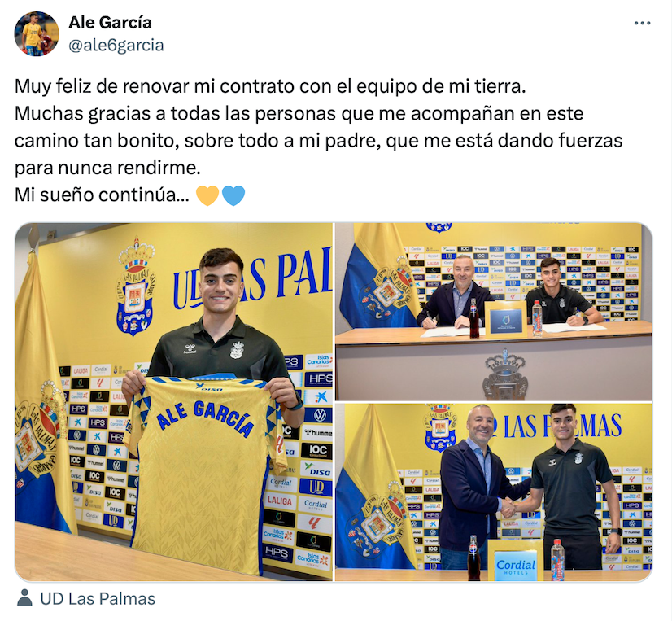Image resolution: width=672 pixels, height=621 pixels.
Task: Open the @ale6garcia handle link
Action: [x=116, y=45]
